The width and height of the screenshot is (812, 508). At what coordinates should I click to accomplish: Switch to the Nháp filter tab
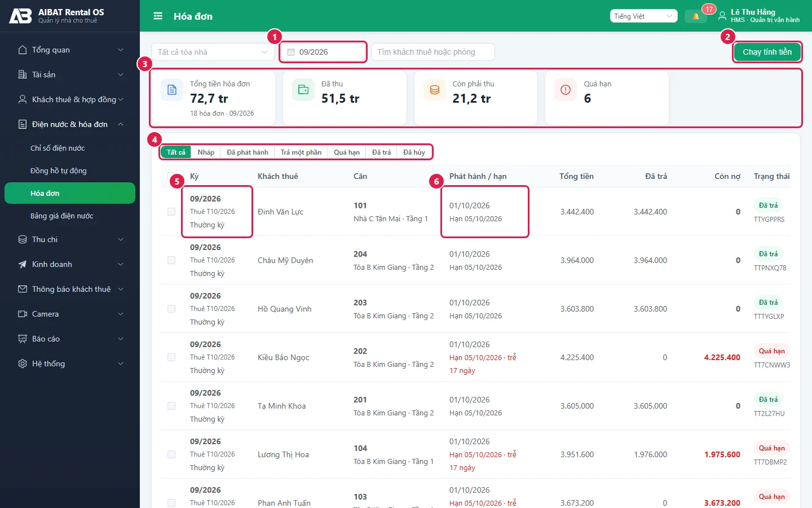coord(206,152)
